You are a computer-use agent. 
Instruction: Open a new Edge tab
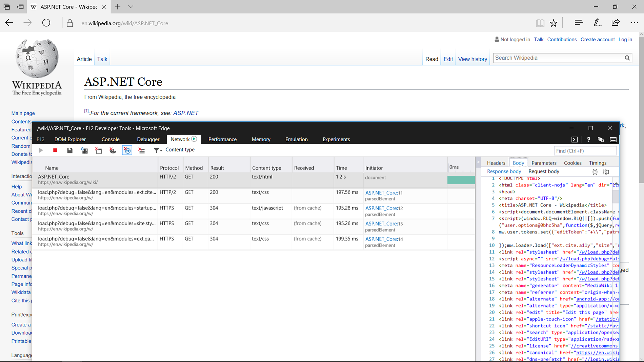tap(117, 7)
